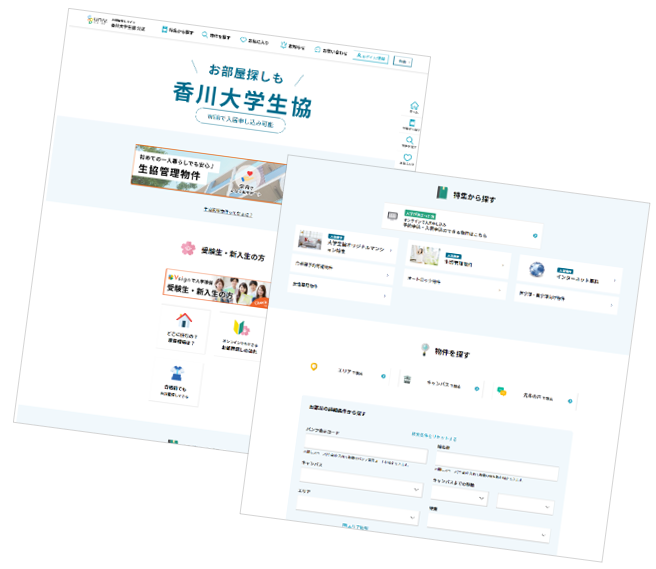
Task: Click the yellow map pin icon
Action: [314, 367]
